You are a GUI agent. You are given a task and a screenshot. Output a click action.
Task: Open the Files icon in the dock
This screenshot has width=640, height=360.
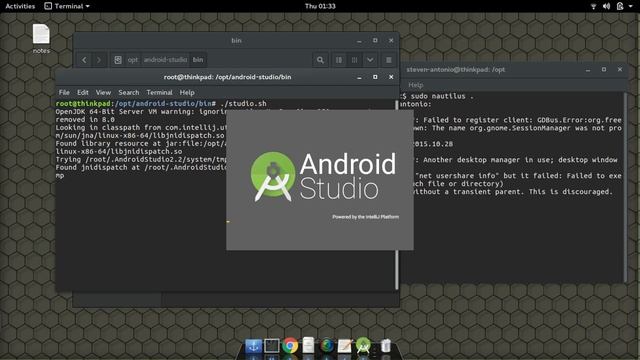tap(308, 346)
